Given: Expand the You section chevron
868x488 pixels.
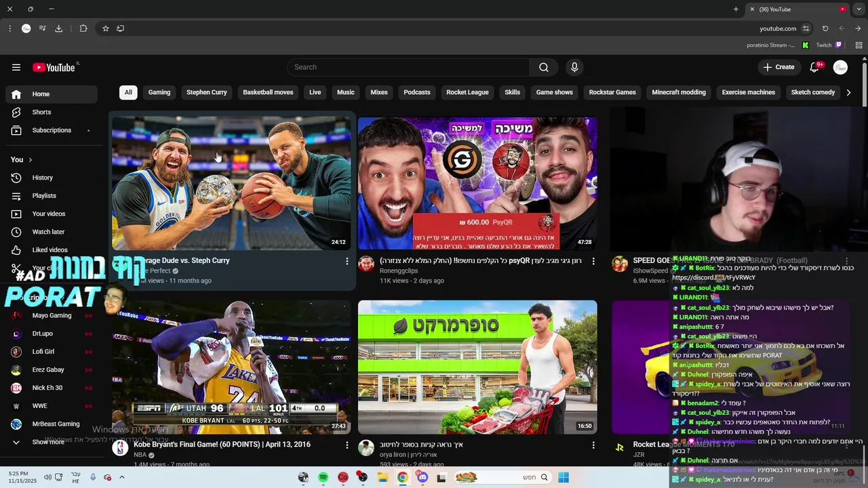Looking at the screenshot, I should point(30,160).
